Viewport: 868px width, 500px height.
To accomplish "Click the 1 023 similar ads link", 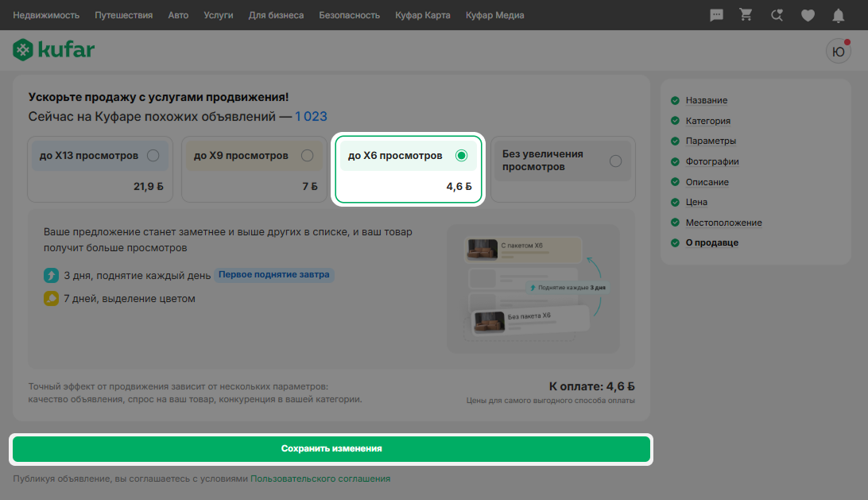I will coord(311,116).
